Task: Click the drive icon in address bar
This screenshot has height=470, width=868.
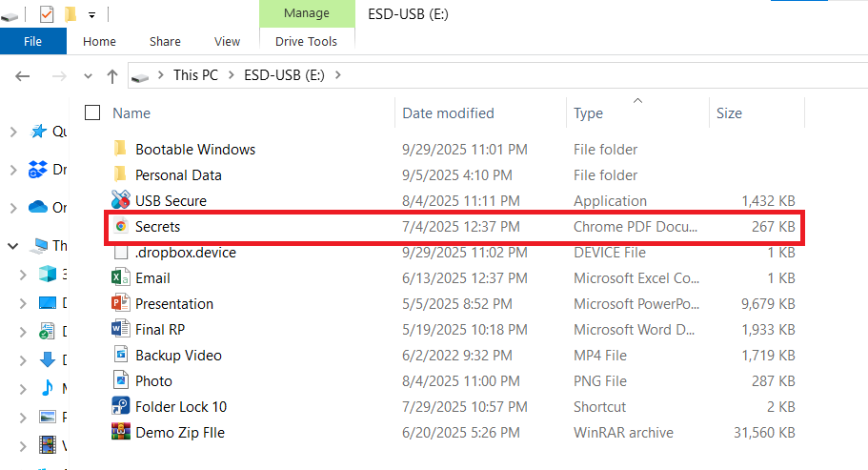Action: tap(140, 77)
